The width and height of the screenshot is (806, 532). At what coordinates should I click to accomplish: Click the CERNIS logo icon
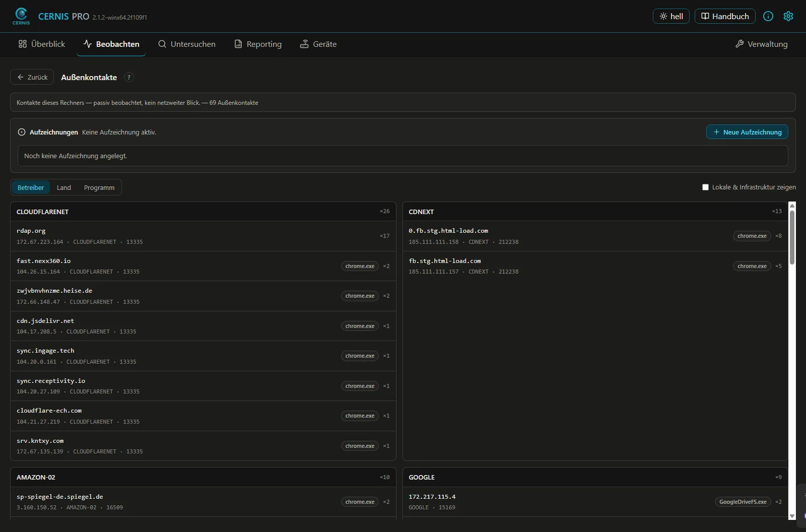point(21,16)
